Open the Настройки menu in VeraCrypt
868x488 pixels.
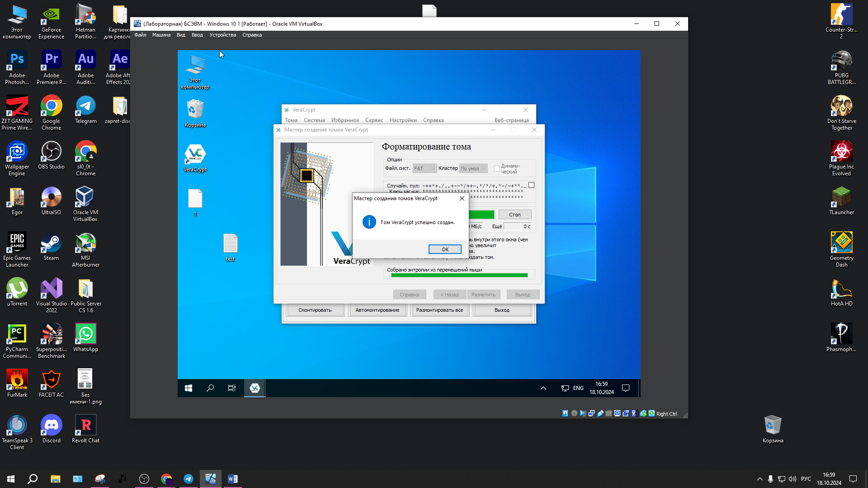click(403, 120)
